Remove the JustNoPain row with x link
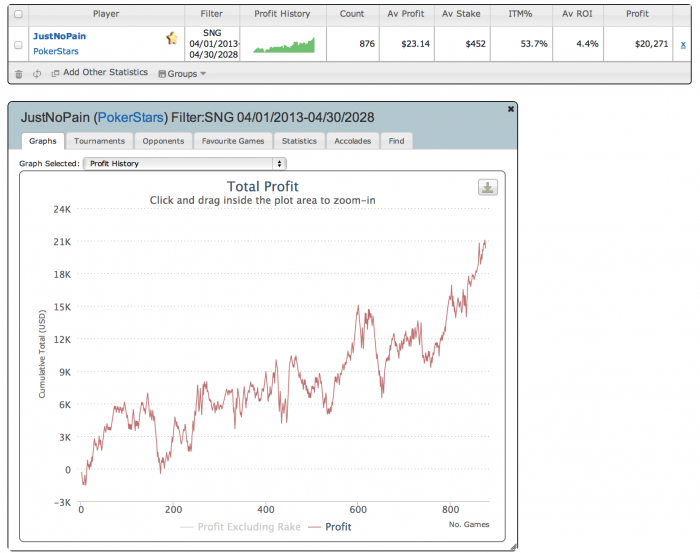This screenshot has height=553, width=700. pyautogui.click(x=683, y=45)
